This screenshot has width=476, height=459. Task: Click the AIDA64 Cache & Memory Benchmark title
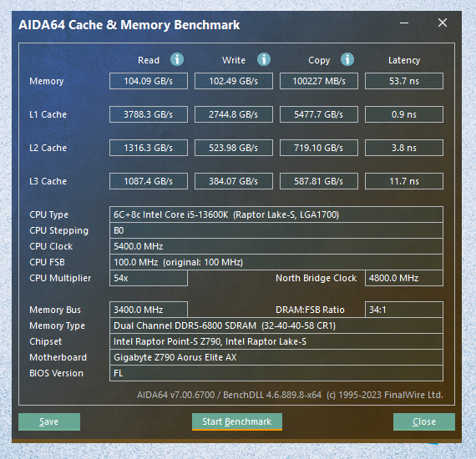(129, 25)
